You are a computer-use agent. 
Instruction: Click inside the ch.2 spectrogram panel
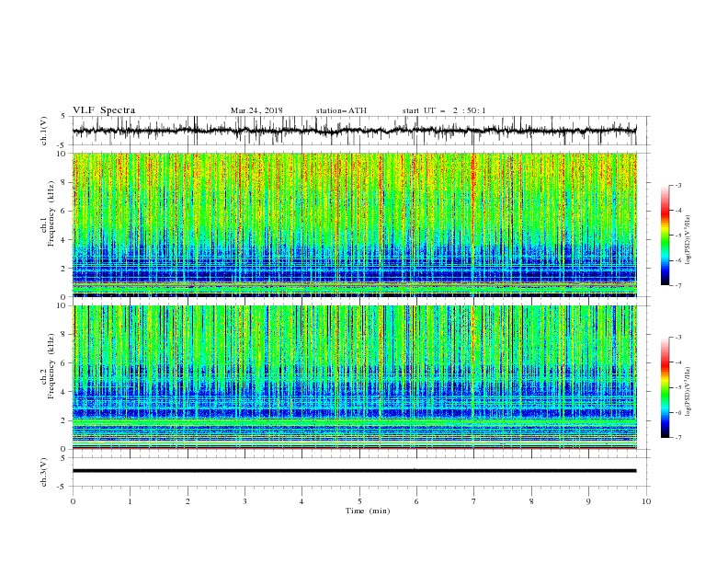354,377
